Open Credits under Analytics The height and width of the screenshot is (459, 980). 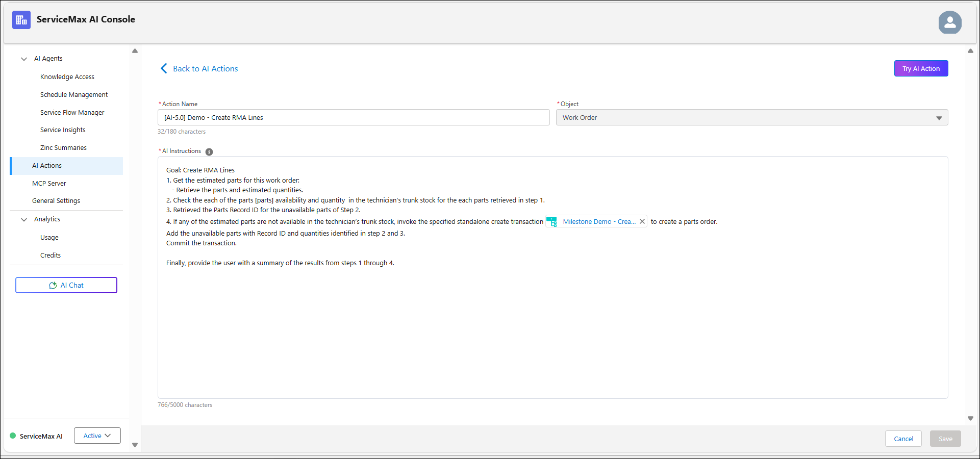pyautogui.click(x=51, y=256)
